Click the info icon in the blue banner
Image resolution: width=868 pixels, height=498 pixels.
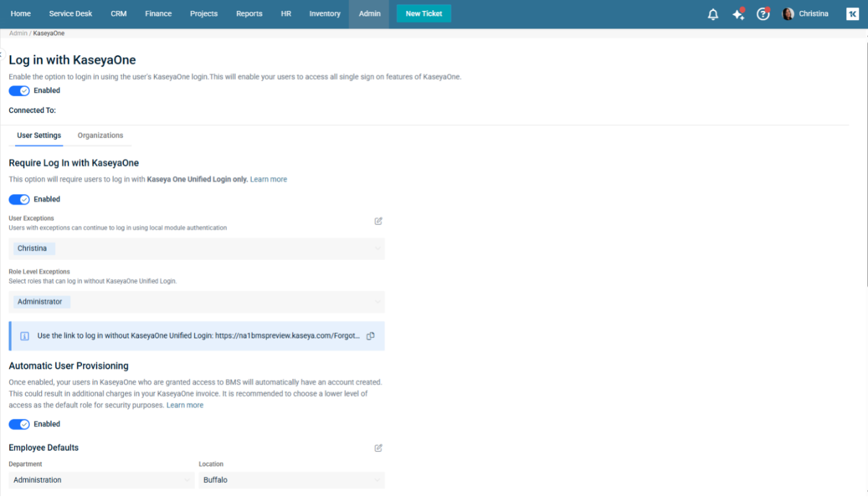[25, 336]
